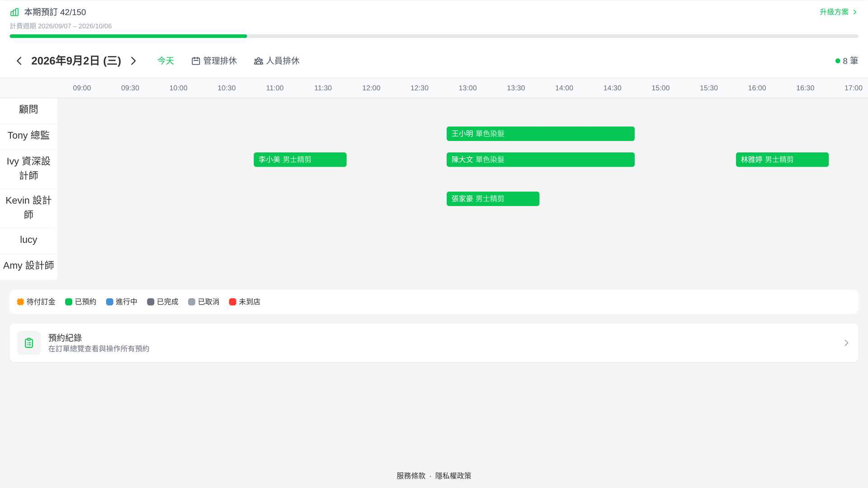868x488 pixels.
Task: Click the 09:00 time column header
Action: coord(82,88)
